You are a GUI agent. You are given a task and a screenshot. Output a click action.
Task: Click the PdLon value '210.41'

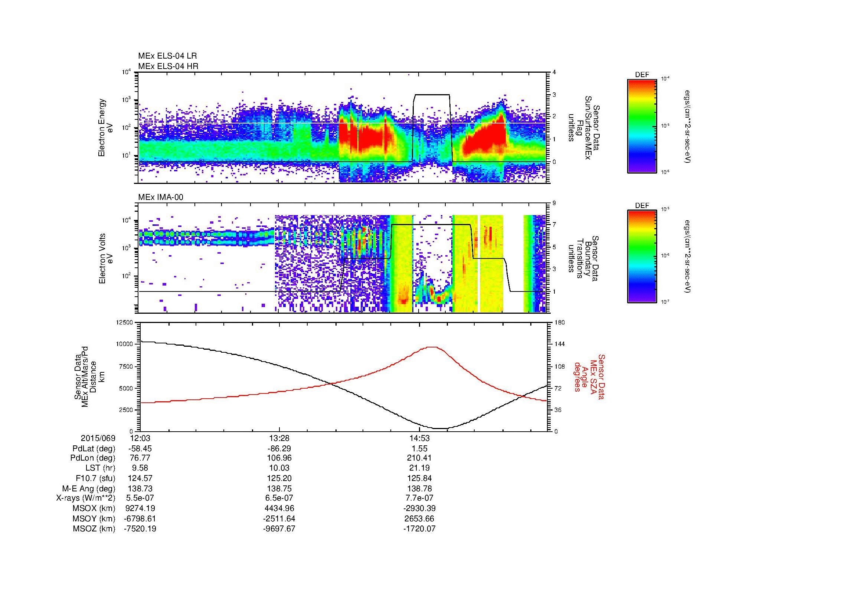[419, 458]
